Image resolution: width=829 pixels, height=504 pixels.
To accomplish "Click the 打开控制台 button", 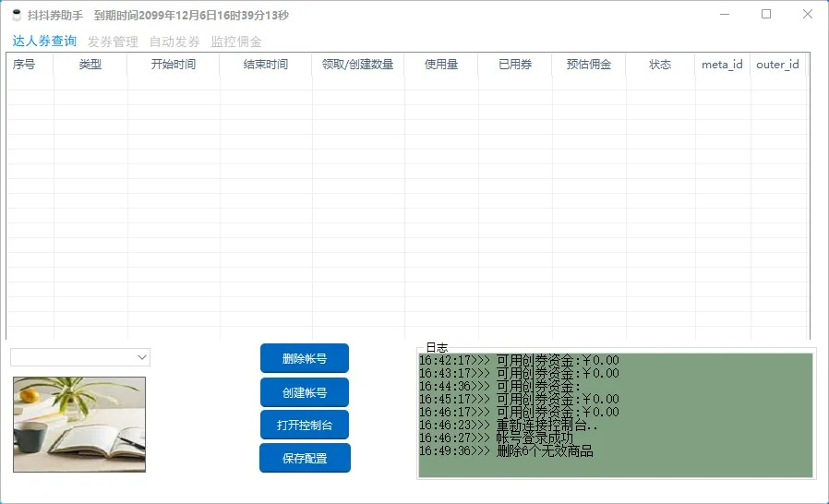I will click(x=305, y=425).
